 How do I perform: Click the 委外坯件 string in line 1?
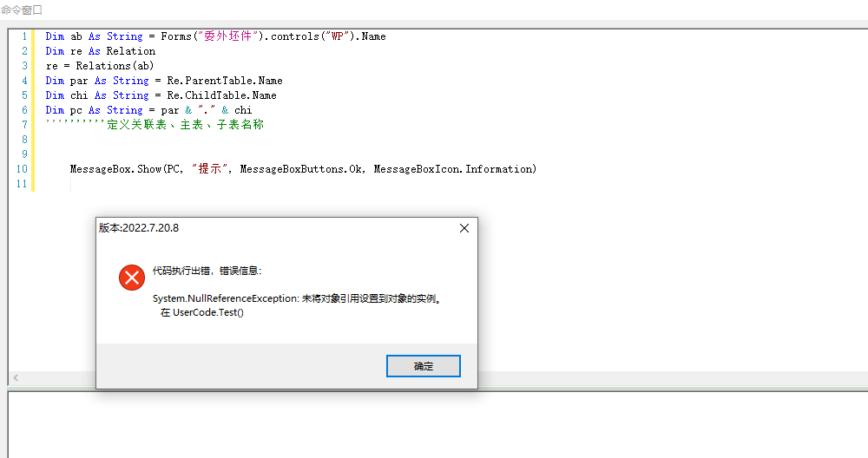click(x=228, y=36)
